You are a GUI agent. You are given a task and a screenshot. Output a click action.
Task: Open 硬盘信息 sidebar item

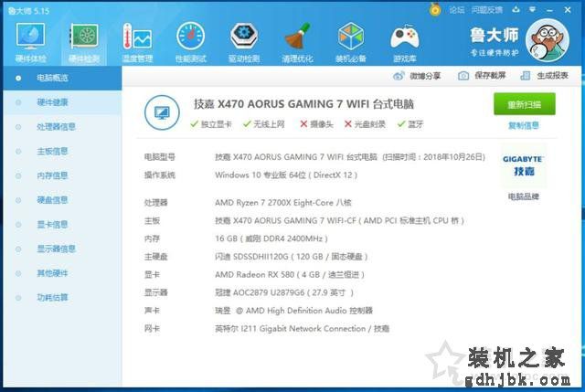coord(62,200)
